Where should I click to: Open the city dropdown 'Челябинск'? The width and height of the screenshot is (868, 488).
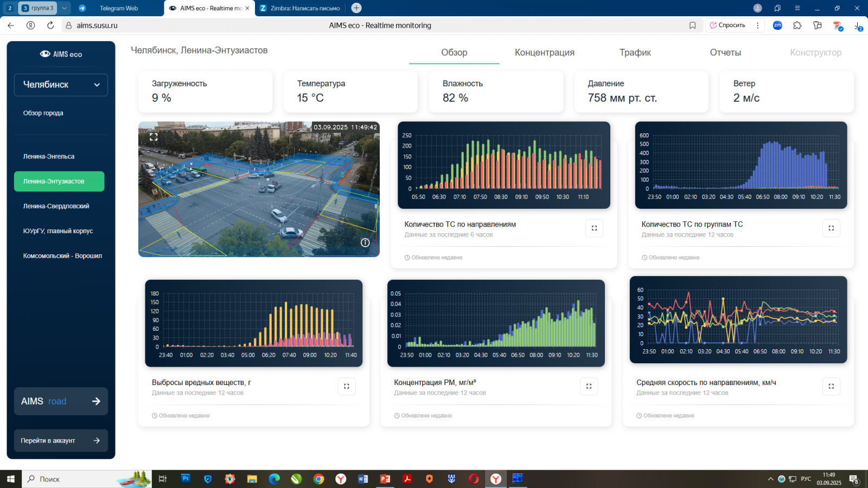(x=61, y=85)
